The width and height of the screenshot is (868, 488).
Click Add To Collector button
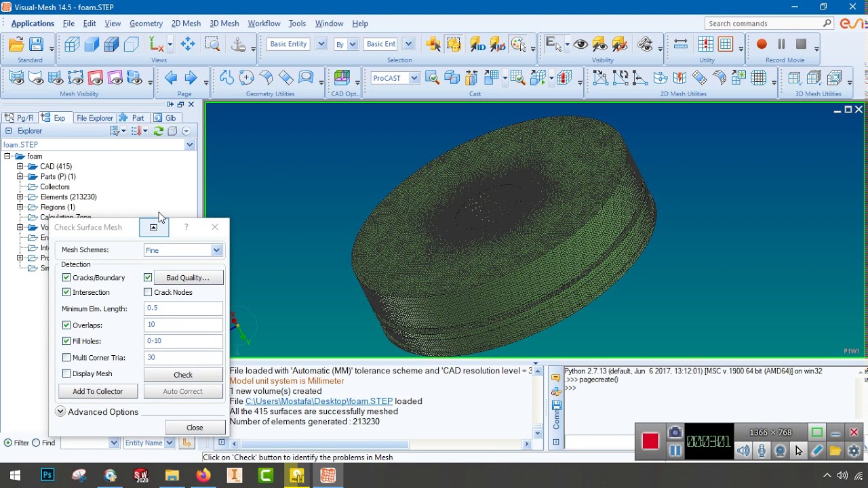coord(98,391)
